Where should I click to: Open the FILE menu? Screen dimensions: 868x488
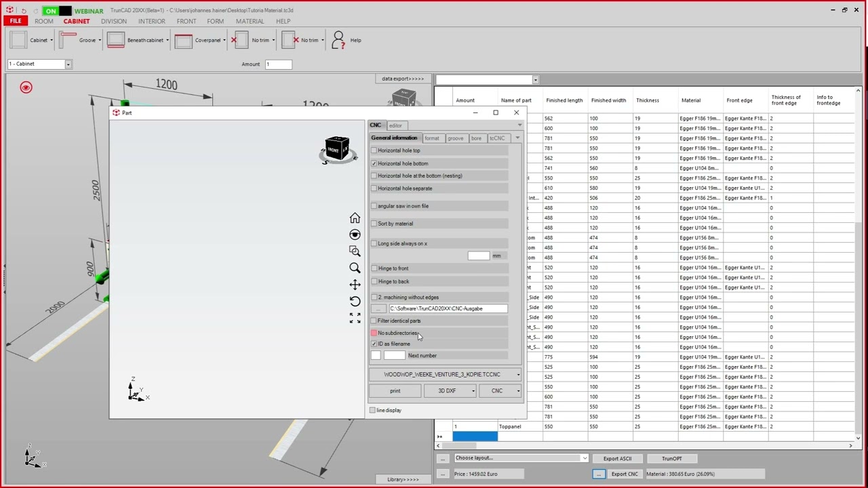pyautogui.click(x=16, y=21)
